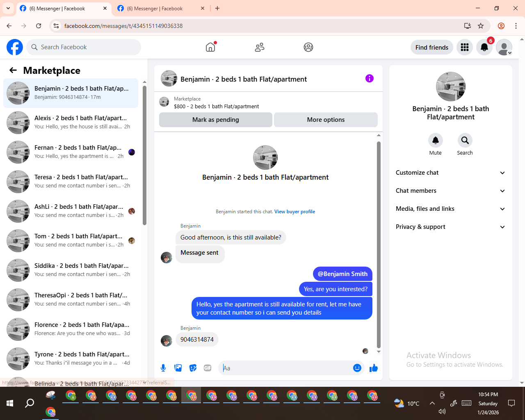
Task: Expand the Privacy & support section
Action: pos(450,227)
